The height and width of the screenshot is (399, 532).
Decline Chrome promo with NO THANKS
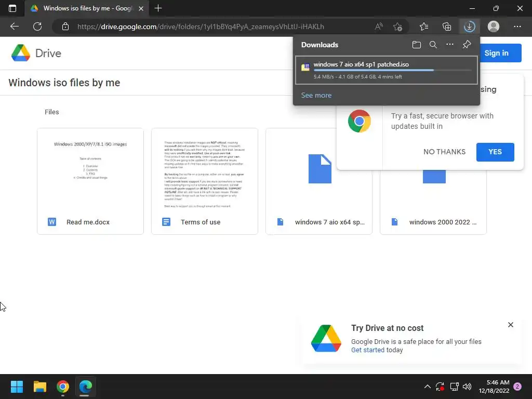[444, 152]
